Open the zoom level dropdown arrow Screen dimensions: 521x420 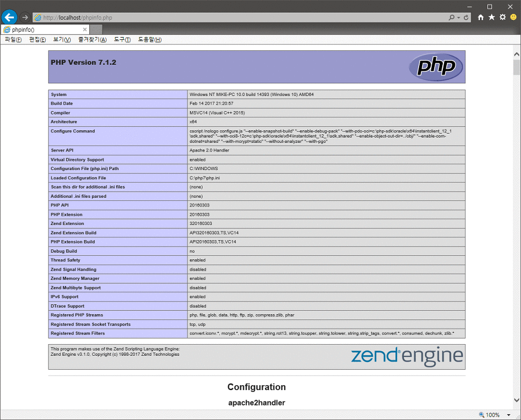click(508, 415)
